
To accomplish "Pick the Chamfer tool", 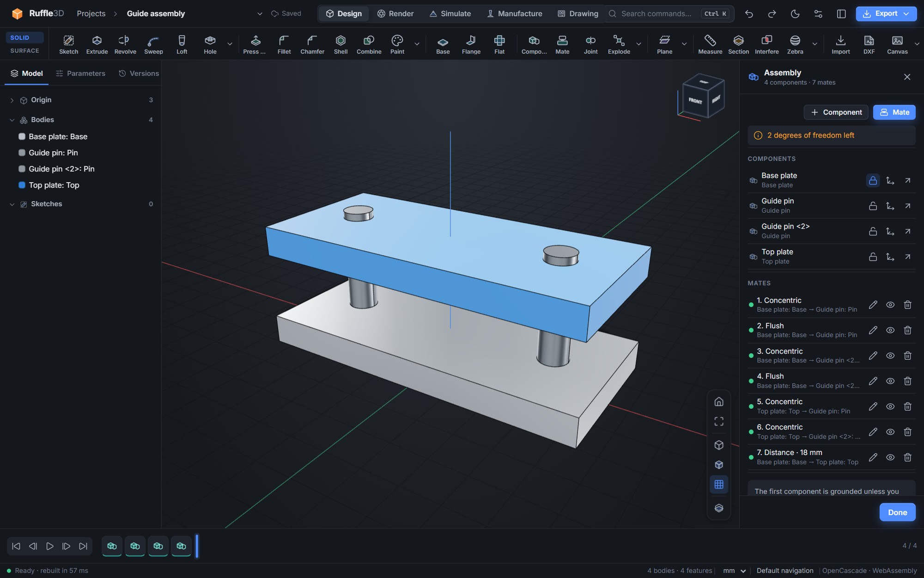I will pos(312,45).
